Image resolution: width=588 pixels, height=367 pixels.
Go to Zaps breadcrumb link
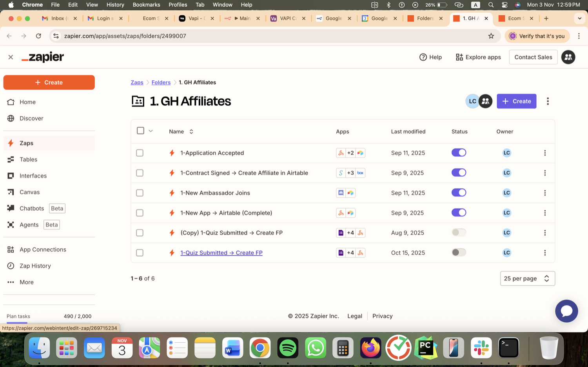click(137, 82)
